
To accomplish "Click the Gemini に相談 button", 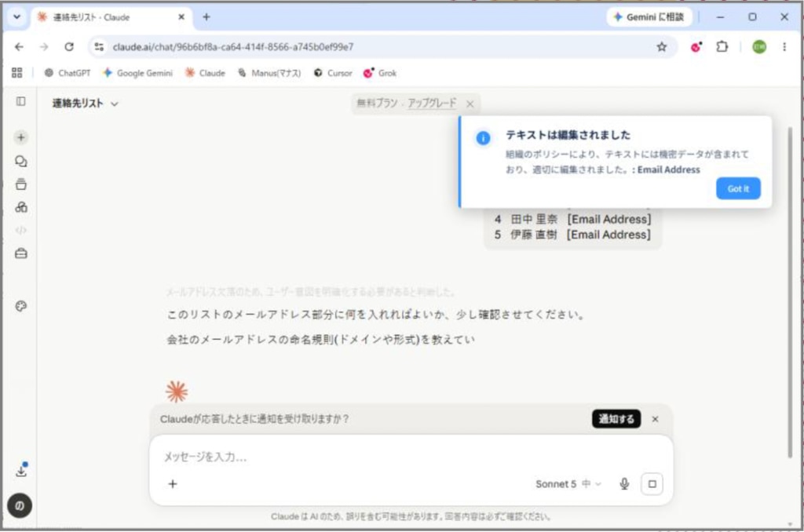I will pyautogui.click(x=649, y=17).
